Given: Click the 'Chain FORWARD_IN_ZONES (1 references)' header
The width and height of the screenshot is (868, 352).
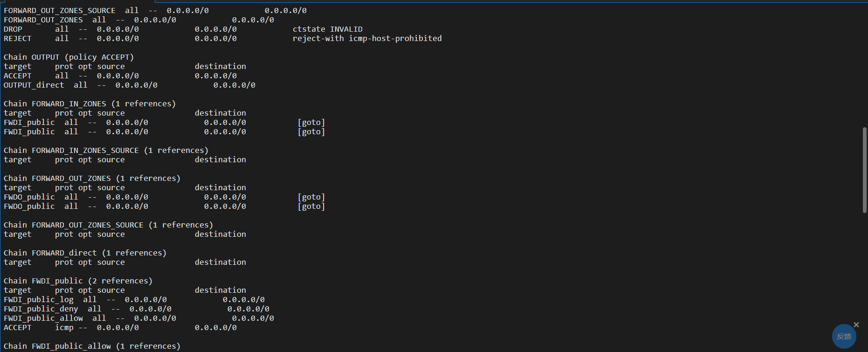Looking at the screenshot, I should tap(90, 104).
